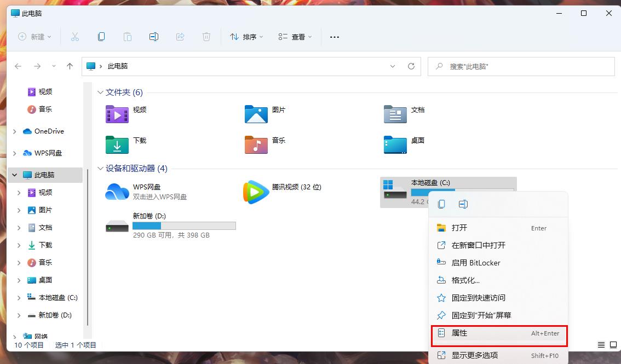Click the Rename icon in context menu

[463, 204]
